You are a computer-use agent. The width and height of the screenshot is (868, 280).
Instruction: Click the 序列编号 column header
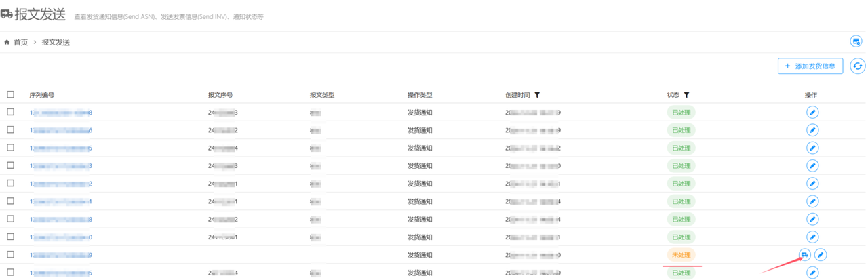pos(41,96)
